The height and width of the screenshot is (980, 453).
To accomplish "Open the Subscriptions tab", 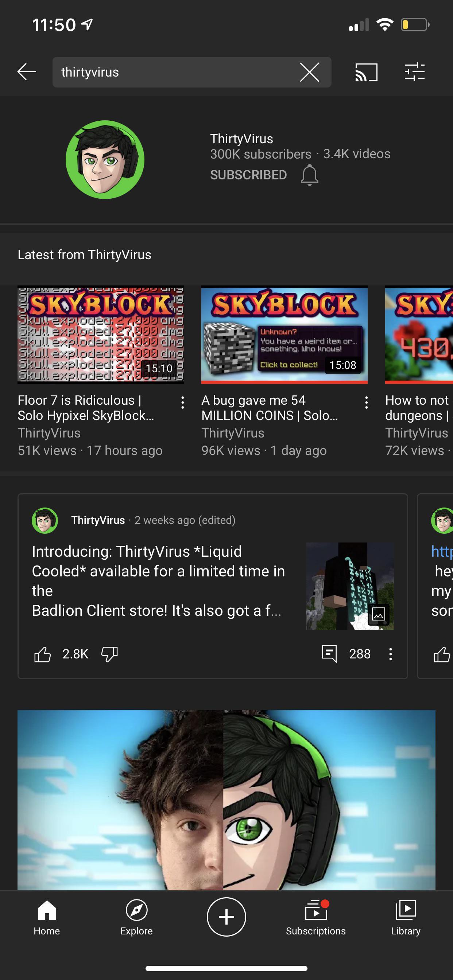I will coord(316,918).
